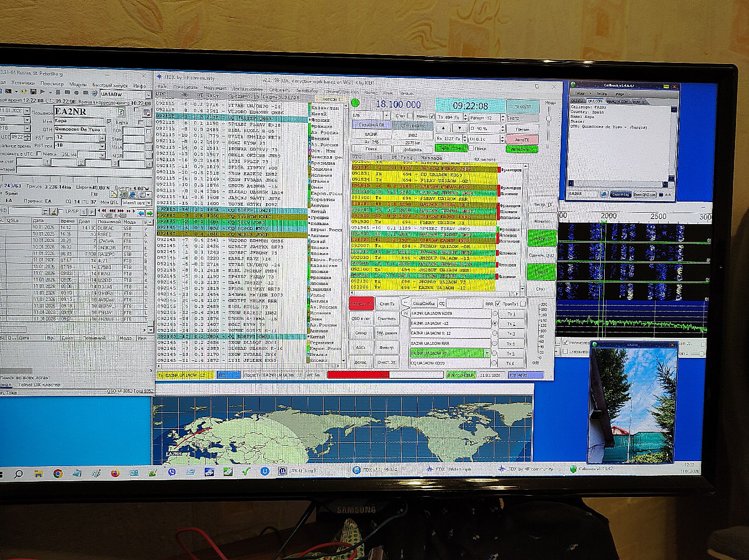Click the floppy disk save icon in logger toolbar
Screen dimensions: 749x560
[x=33, y=92]
